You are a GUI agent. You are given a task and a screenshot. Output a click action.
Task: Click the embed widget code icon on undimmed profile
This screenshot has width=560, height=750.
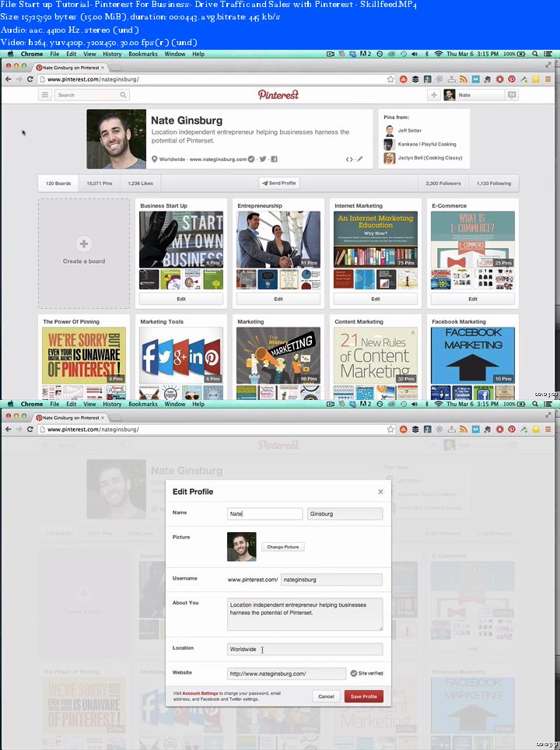click(x=349, y=159)
